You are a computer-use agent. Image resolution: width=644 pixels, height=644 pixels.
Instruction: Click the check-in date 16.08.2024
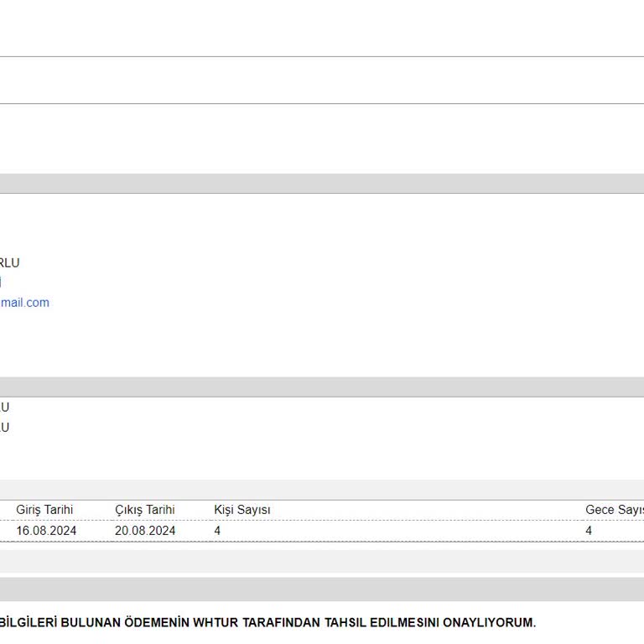tap(46, 531)
